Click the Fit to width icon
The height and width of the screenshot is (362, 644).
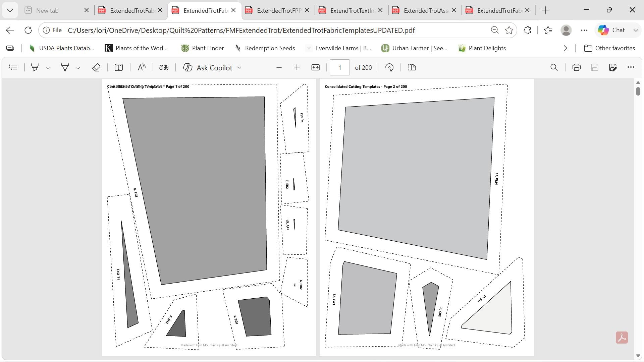point(316,67)
